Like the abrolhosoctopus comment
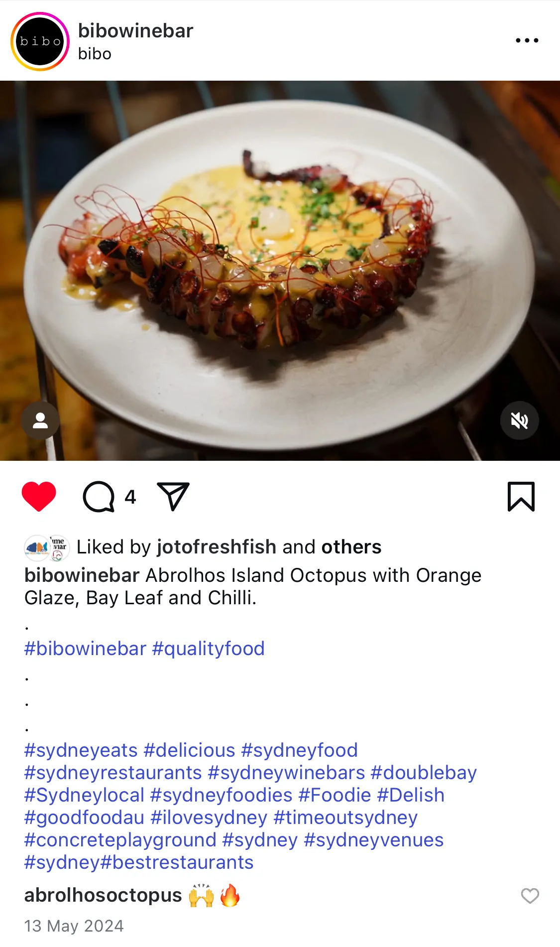Screen dimensions: 560x947 530,896
